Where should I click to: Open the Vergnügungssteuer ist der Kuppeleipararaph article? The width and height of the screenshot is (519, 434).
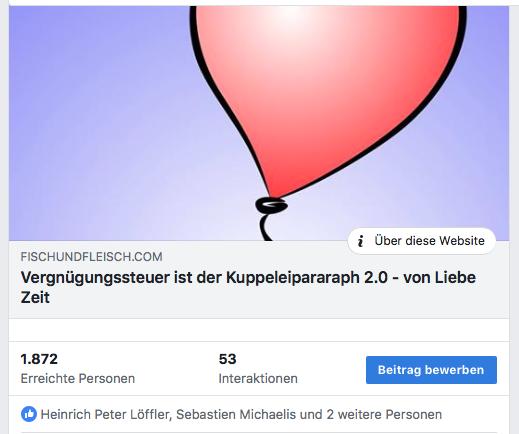[248, 287]
